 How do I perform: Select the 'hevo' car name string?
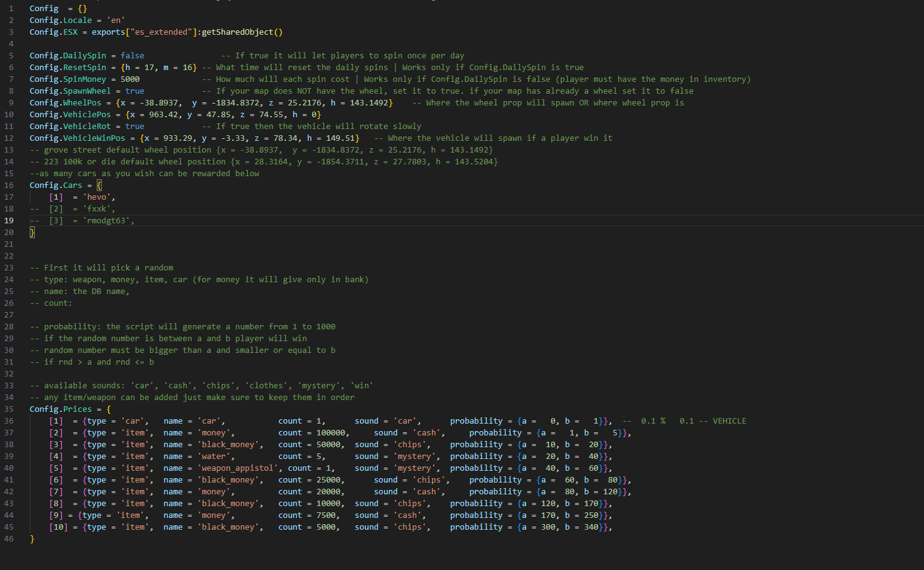97,197
